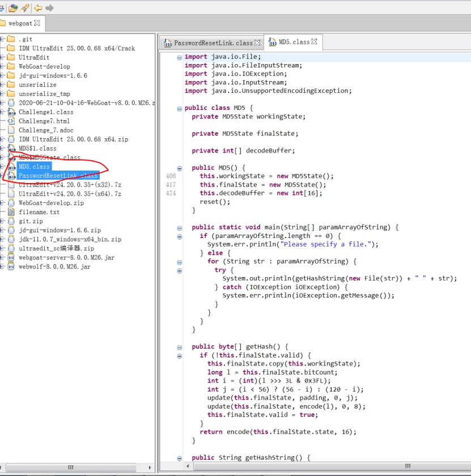Click the unserialize folder icon

[11, 84]
